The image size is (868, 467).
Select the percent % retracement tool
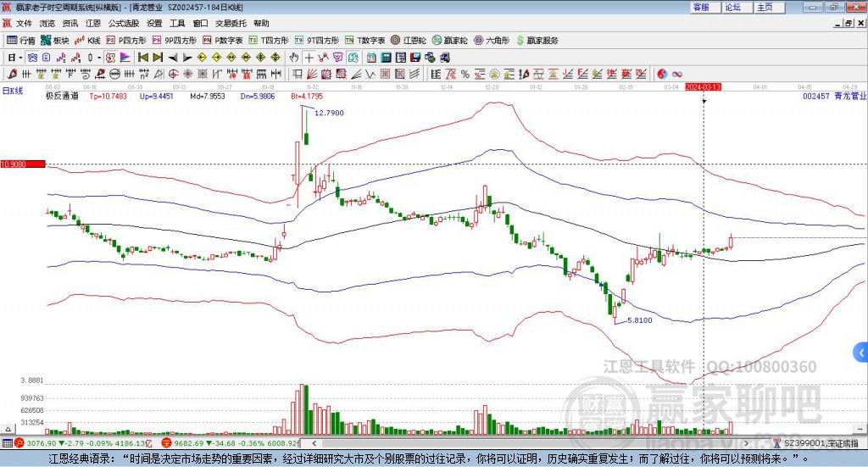point(465,74)
